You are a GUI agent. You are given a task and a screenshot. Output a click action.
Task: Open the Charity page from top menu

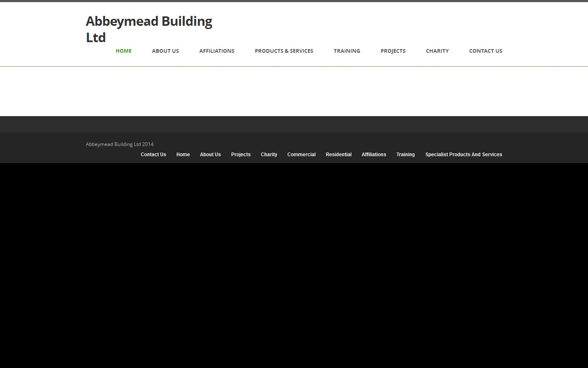click(x=437, y=51)
